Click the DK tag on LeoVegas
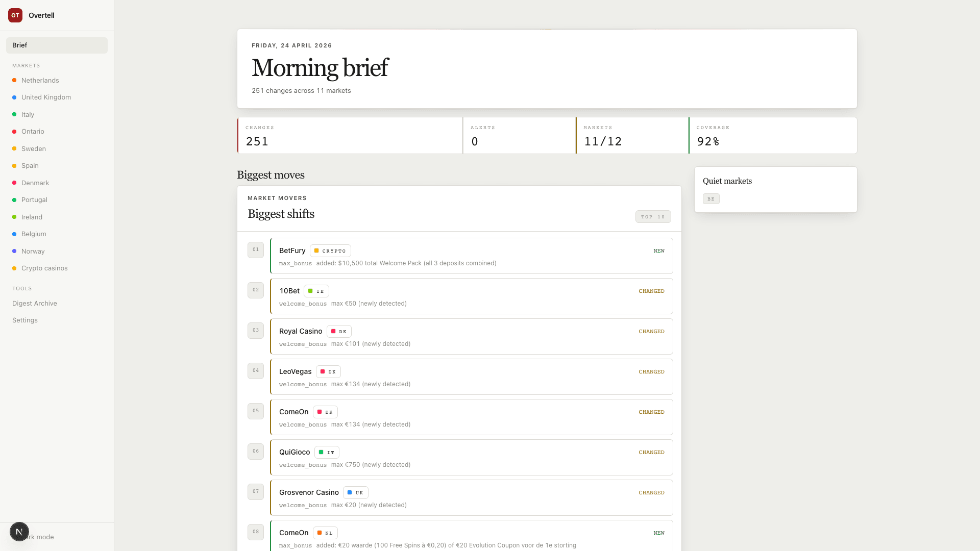Viewport: 980px width, 551px height. click(328, 372)
